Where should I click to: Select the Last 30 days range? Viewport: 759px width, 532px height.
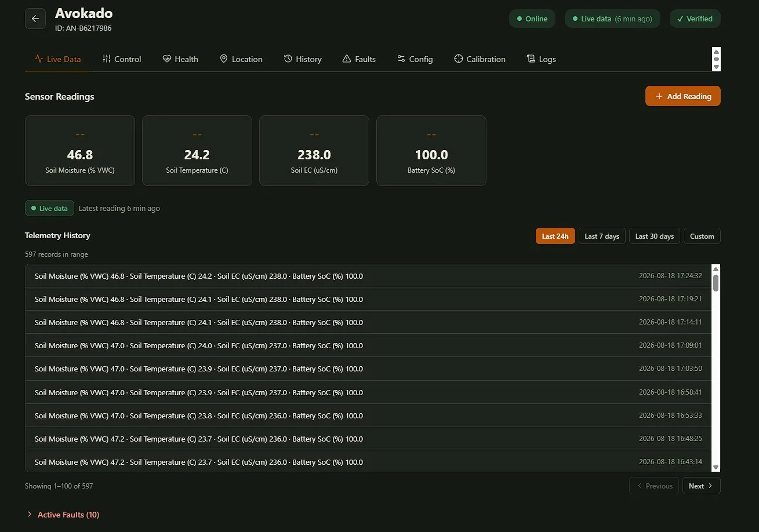[655, 236]
